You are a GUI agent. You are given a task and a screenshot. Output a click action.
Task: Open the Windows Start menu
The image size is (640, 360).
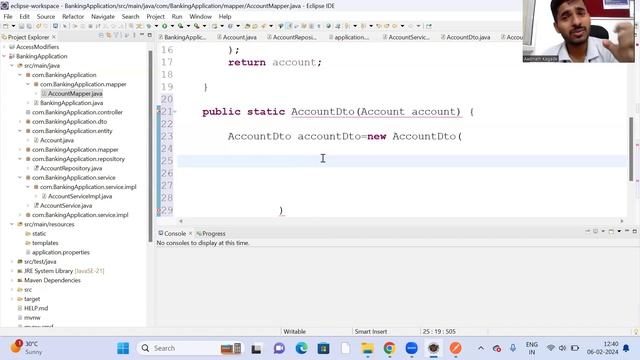click(123, 348)
